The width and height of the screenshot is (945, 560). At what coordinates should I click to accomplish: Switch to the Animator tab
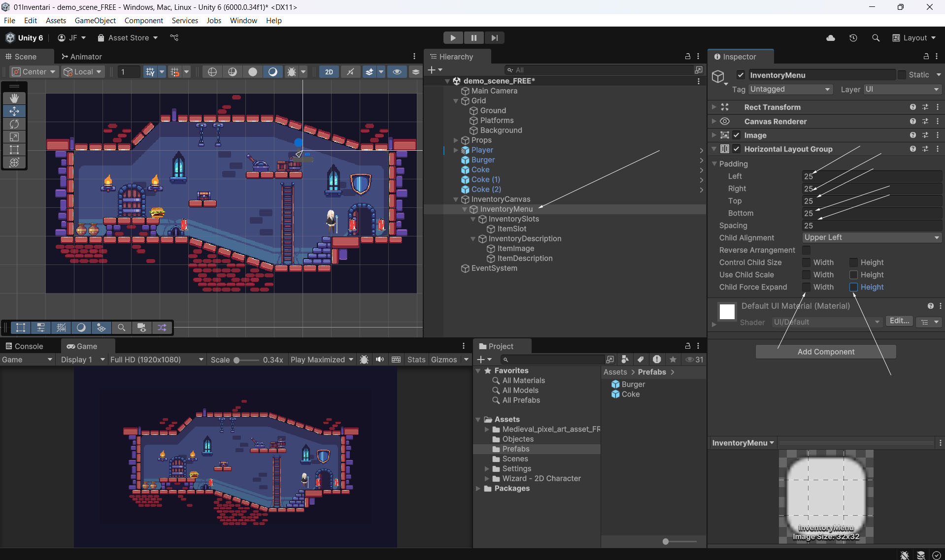tap(81, 57)
